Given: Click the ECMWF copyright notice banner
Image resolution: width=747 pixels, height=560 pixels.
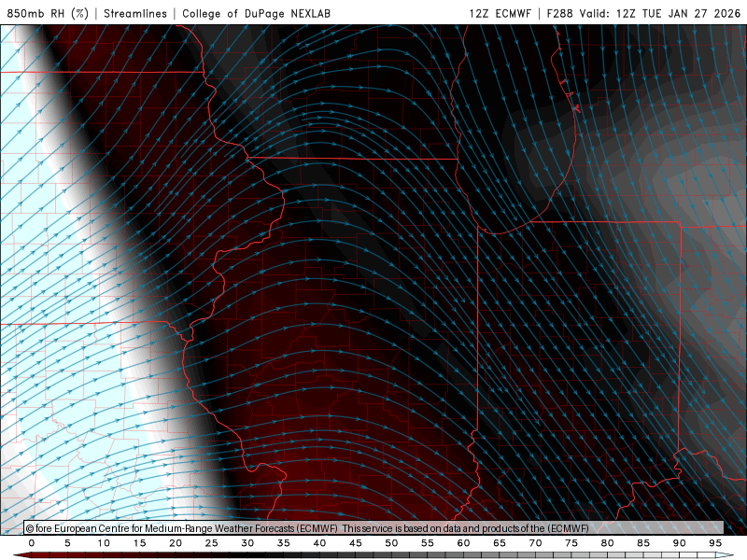Looking at the screenshot, I should [373, 527].
